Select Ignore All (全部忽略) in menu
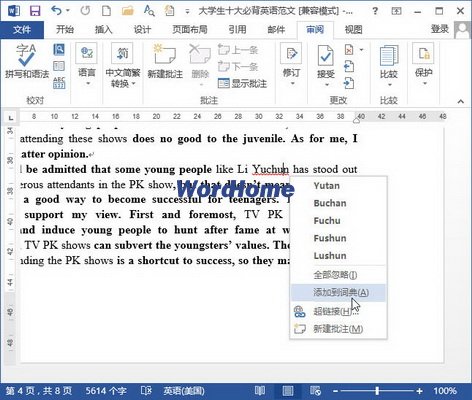472x400 pixels. 338,275
